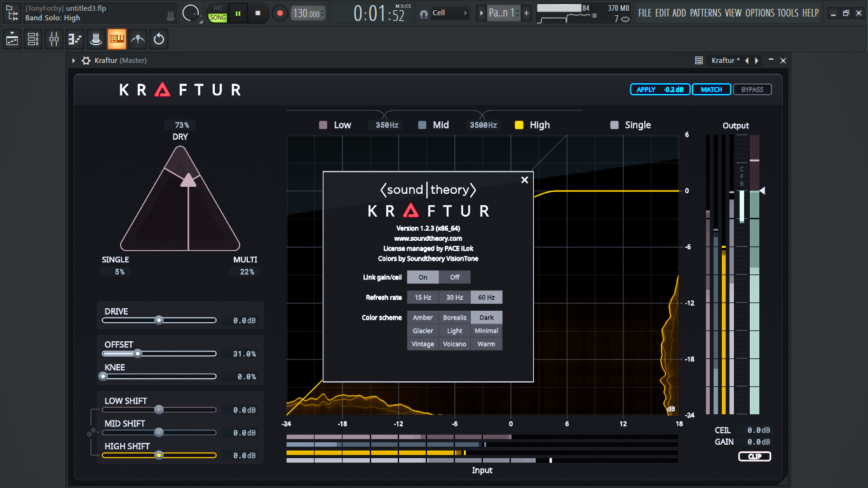Click the plugin picker knob icon
The width and height of the screenshot is (868, 488).
click(x=96, y=39)
